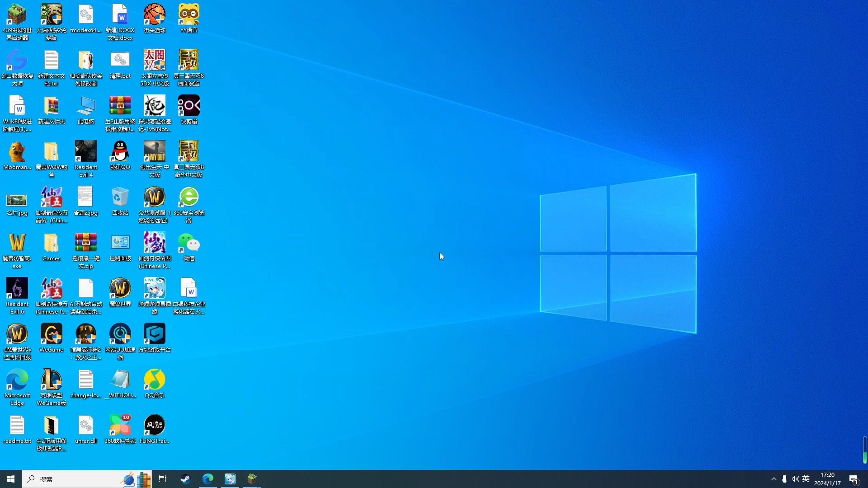Screen dimensions: 868x488
Task: Select the FLiNGTrainer desktop icon
Action: (155, 429)
